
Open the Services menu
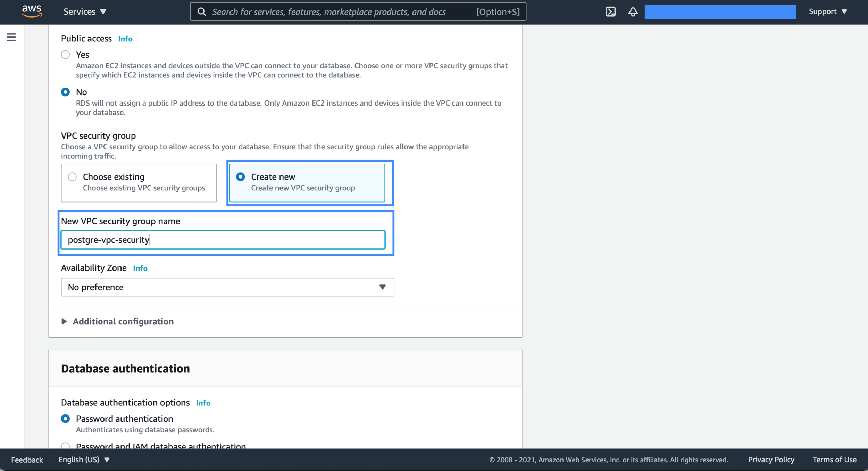(x=84, y=11)
